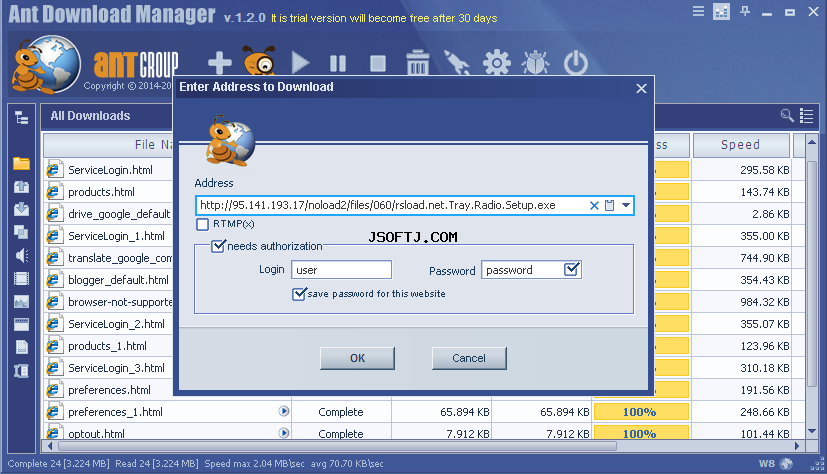
Task: Click the list view icon beside search
Action: [806, 115]
